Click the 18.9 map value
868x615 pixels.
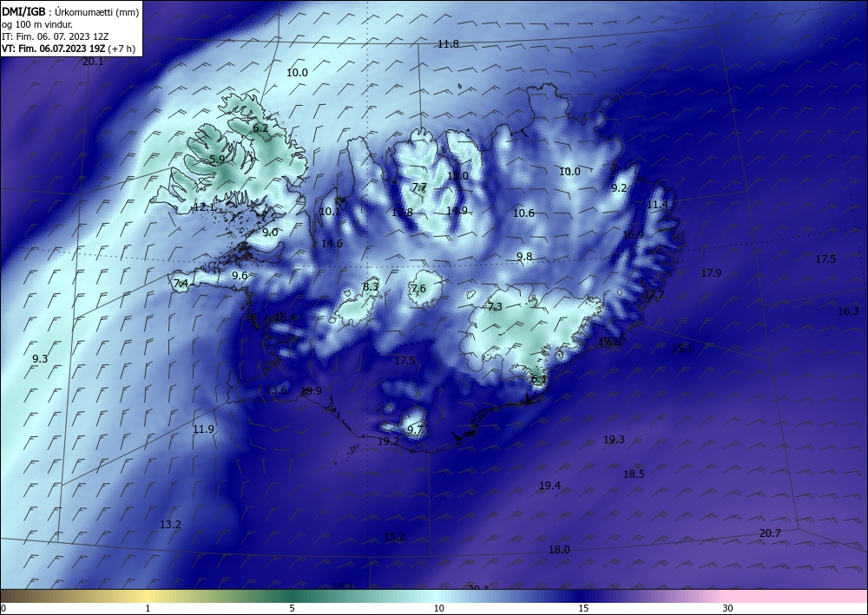pyautogui.click(x=311, y=391)
